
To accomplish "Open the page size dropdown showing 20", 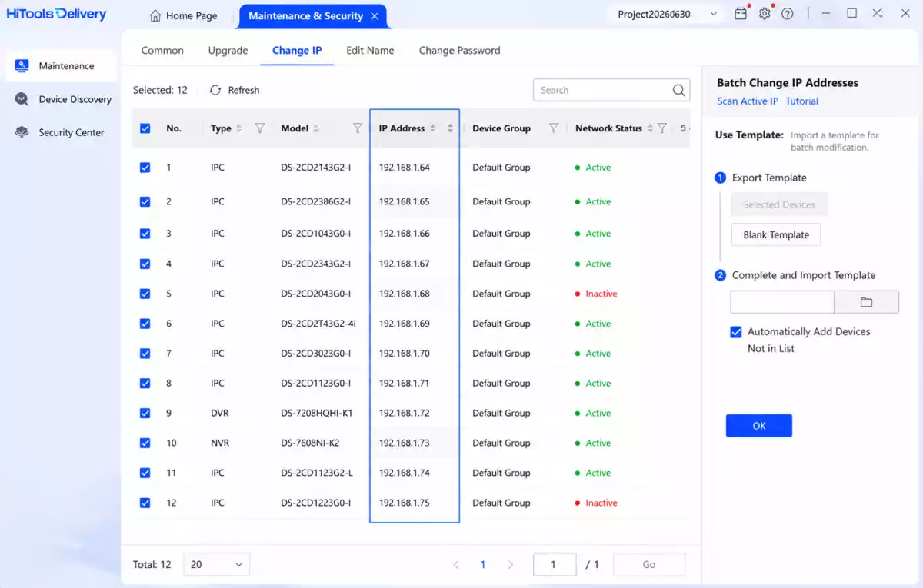I will (217, 564).
